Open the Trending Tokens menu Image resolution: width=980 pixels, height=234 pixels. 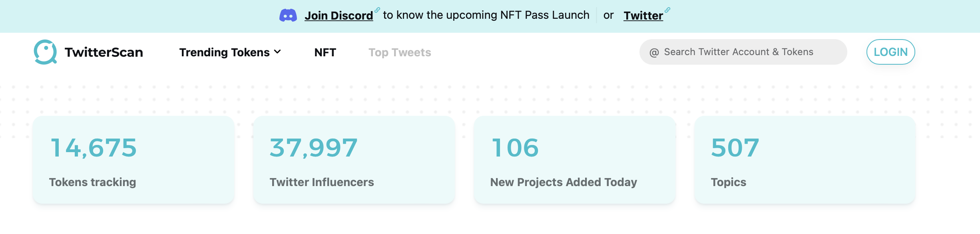click(x=230, y=52)
